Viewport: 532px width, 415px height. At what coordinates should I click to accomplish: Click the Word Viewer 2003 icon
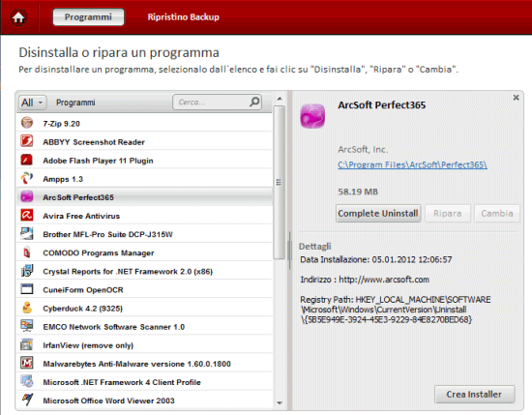pos(27,400)
